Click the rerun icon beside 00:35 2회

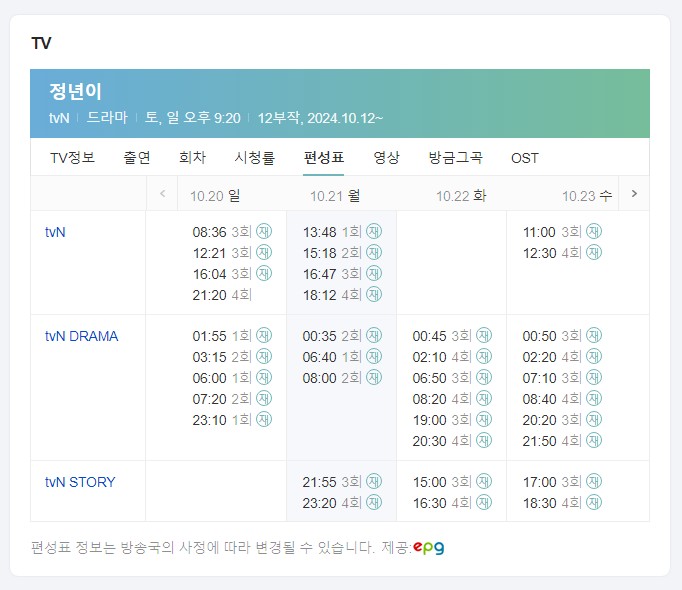coord(374,335)
